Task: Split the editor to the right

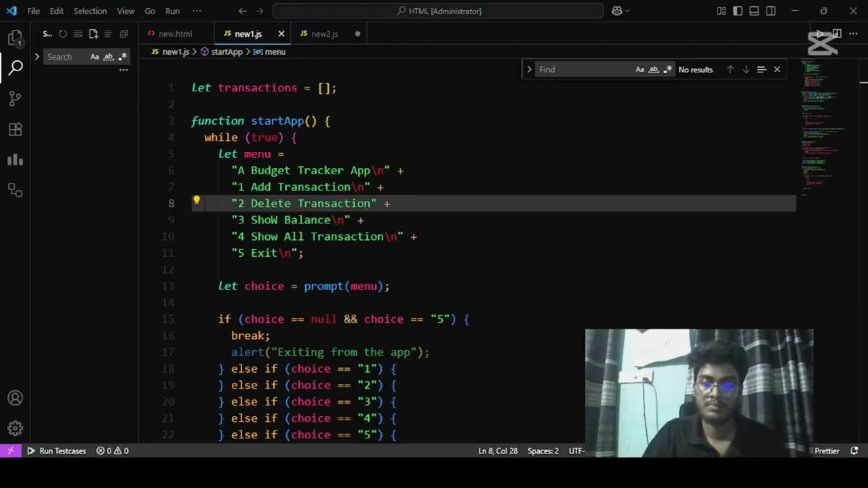Action: pos(837,34)
